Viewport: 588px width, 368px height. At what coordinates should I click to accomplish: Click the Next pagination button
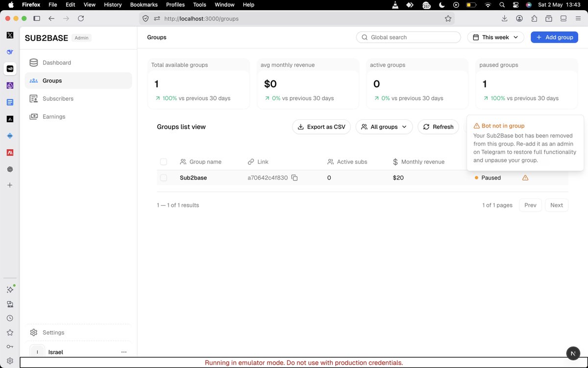click(557, 205)
